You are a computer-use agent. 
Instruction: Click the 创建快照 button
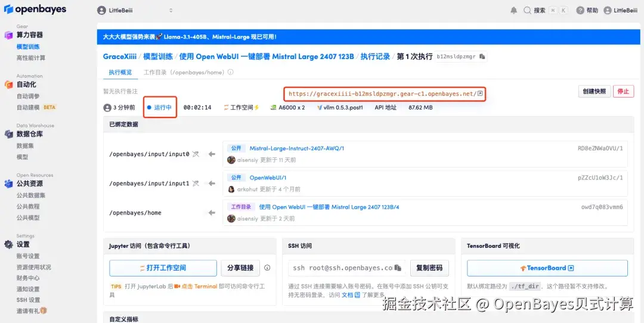click(x=595, y=91)
